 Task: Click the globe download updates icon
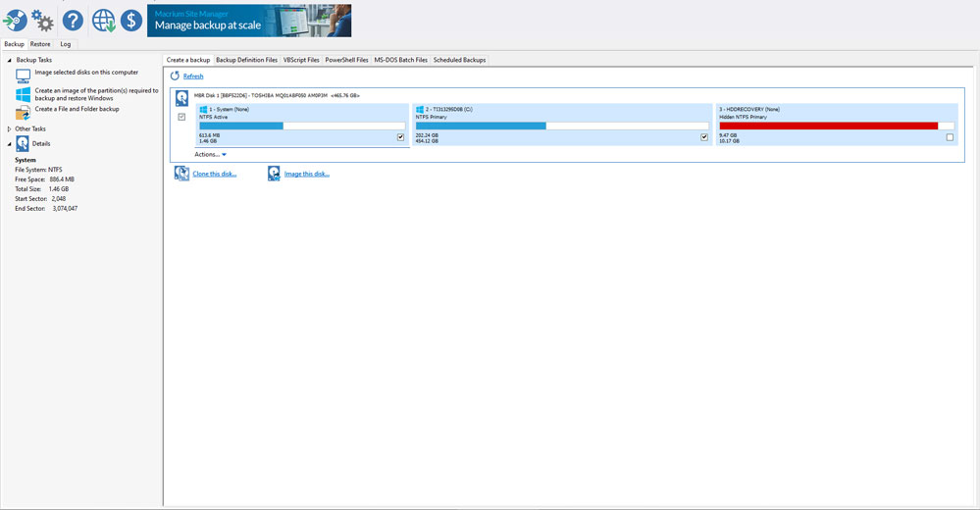104,21
